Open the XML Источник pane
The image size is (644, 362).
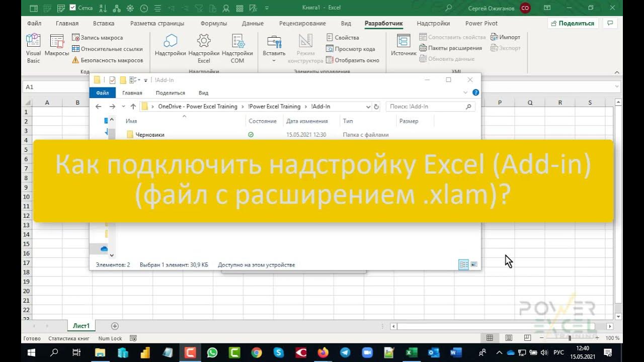pyautogui.click(x=404, y=46)
